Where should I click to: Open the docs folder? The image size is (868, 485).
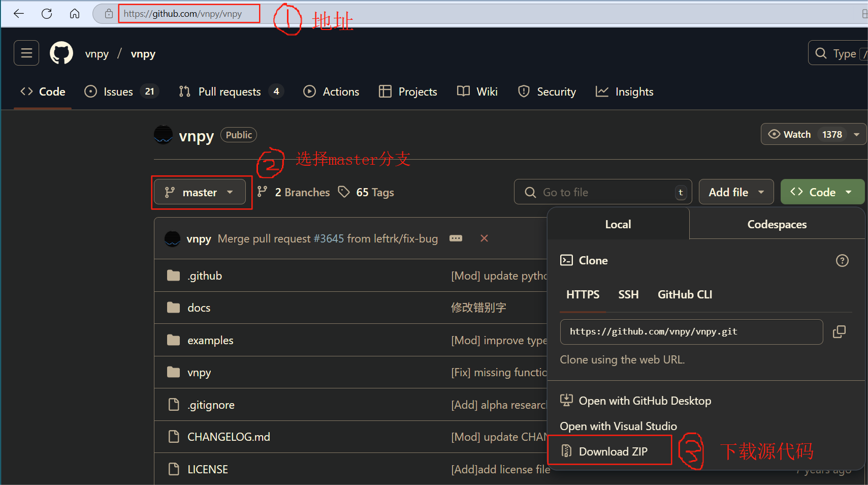pyautogui.click(x=199, y=308)
